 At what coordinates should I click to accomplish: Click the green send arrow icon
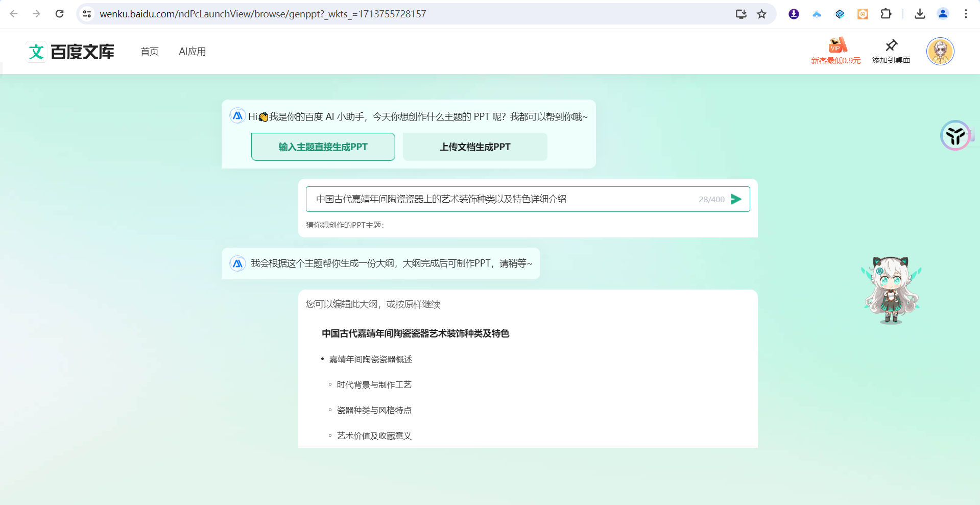[x=736, y=199]
